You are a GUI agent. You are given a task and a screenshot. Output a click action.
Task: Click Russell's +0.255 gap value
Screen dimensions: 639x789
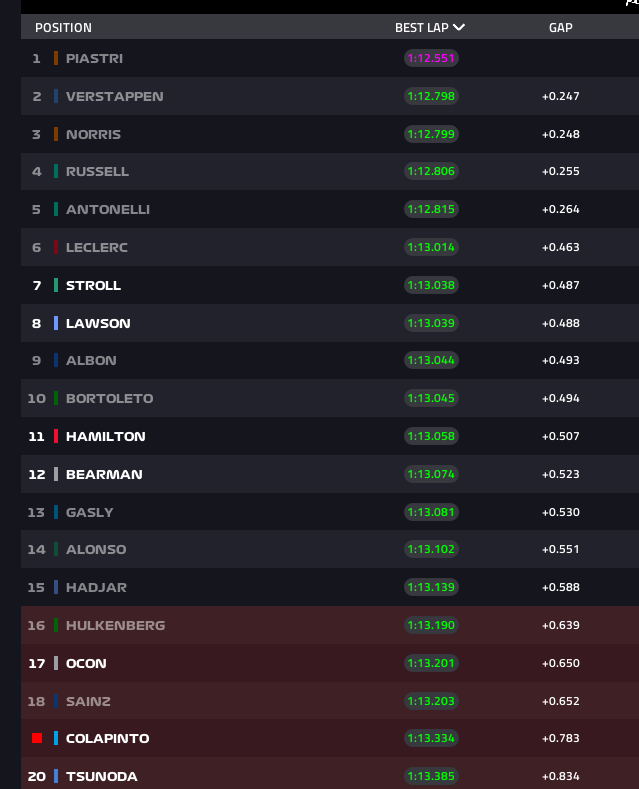(x=560, y=171)
